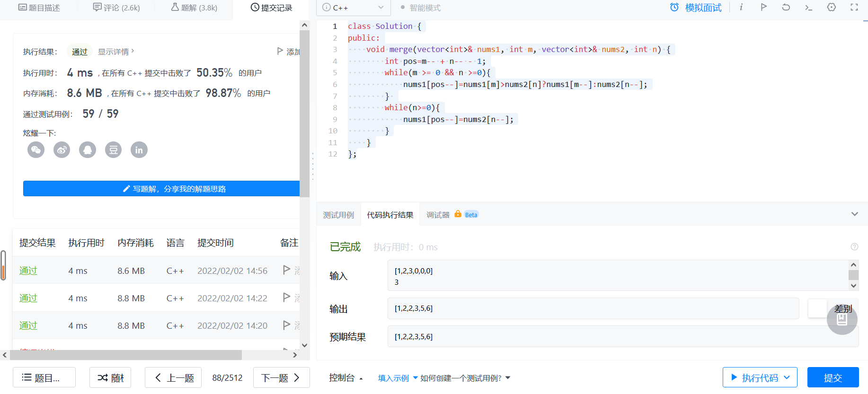Screen dimensions: 868x394
Task: Share result via the WeChat icon
Action: (x=36, y=150)
